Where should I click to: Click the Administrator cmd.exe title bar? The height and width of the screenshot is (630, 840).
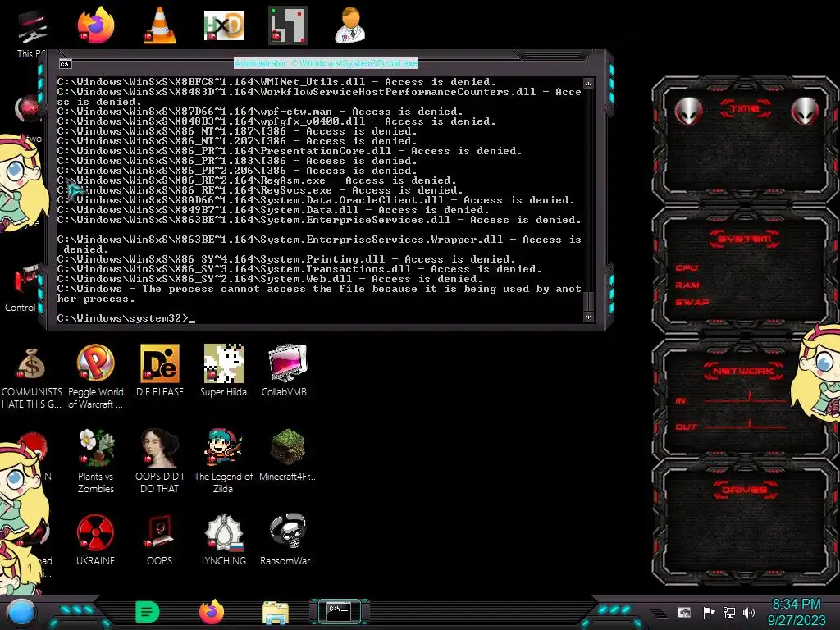(326, 63)
